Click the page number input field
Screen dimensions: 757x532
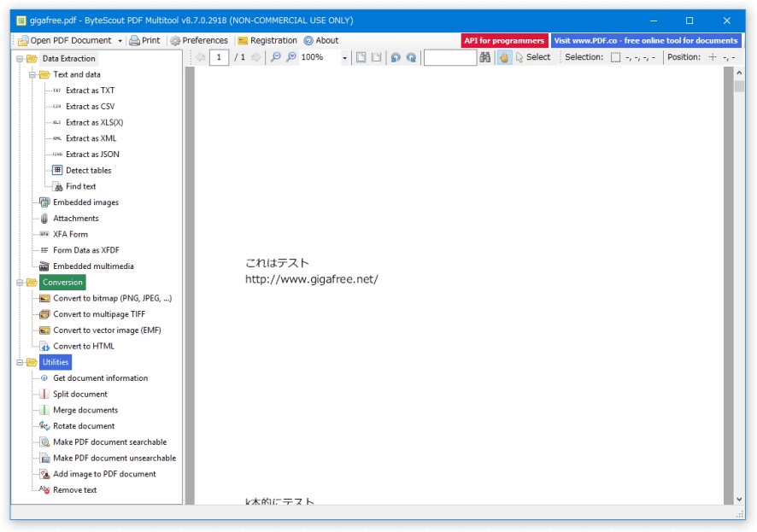(220, 57)
